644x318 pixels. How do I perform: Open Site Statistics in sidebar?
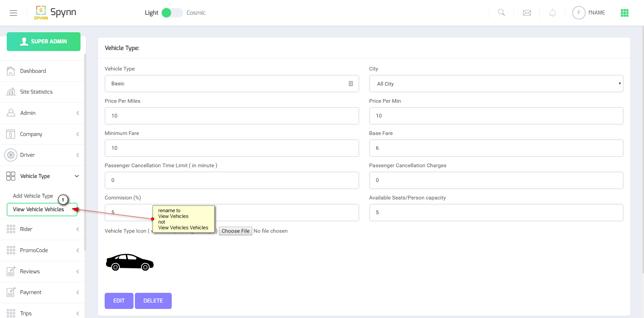click(x=36, y=92)
